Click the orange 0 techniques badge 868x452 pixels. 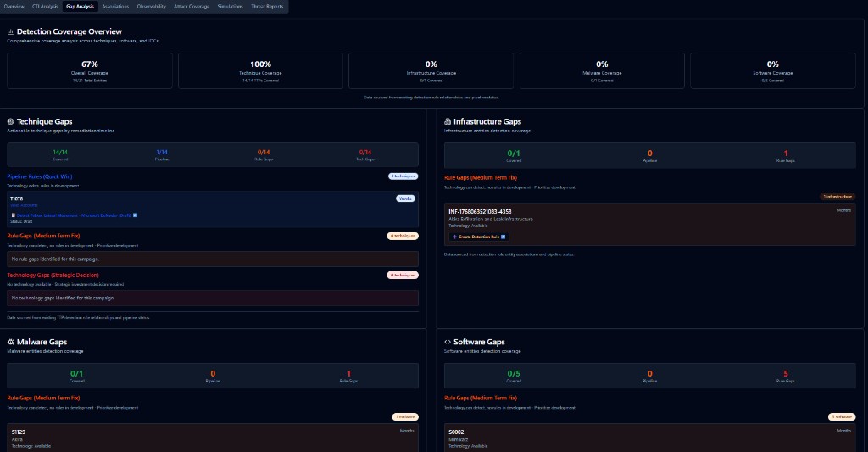pyautogui.click(x=403, y=236)
